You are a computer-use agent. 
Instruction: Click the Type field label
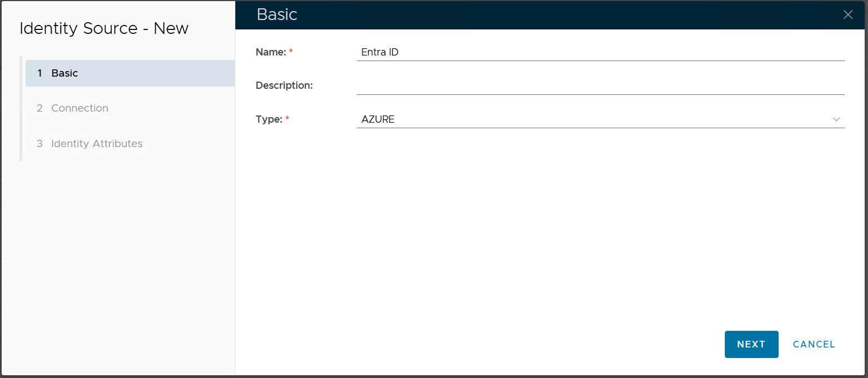pos(269,119)
